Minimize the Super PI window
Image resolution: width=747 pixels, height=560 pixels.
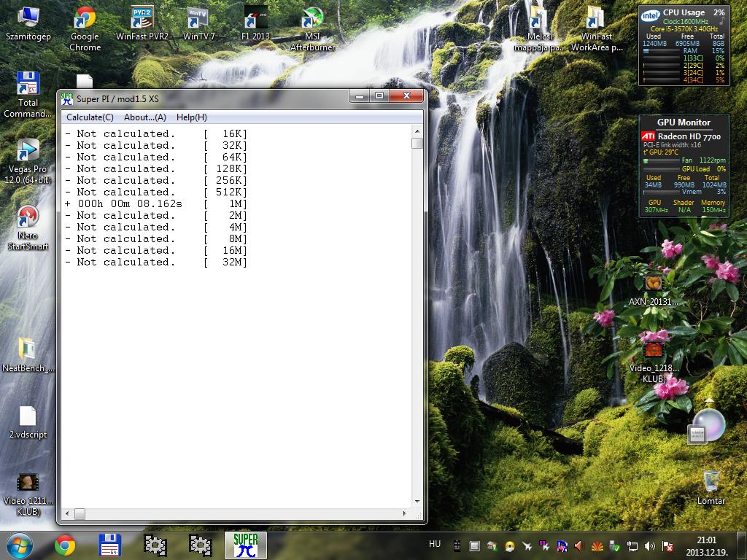(360, 96)
